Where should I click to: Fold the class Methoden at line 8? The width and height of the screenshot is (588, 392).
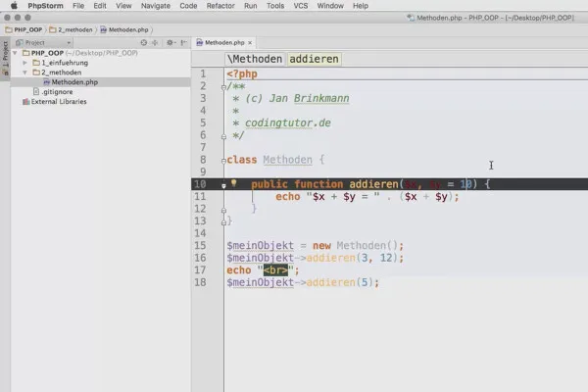point(223,161)
